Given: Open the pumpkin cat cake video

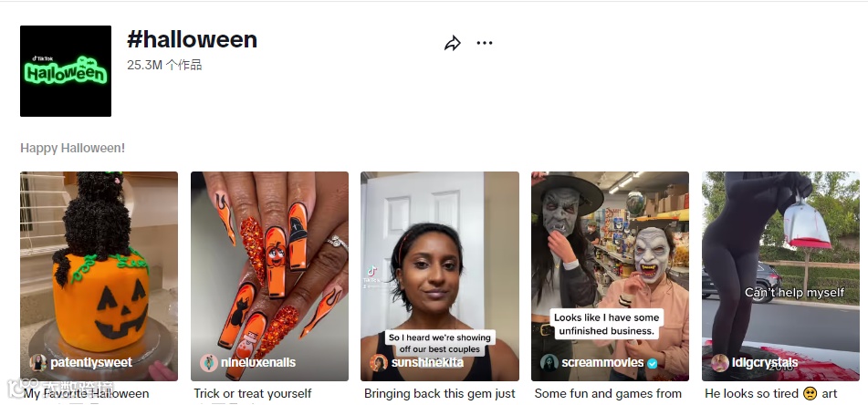Looking at the screenshot, I should click(x=99, y=276).
